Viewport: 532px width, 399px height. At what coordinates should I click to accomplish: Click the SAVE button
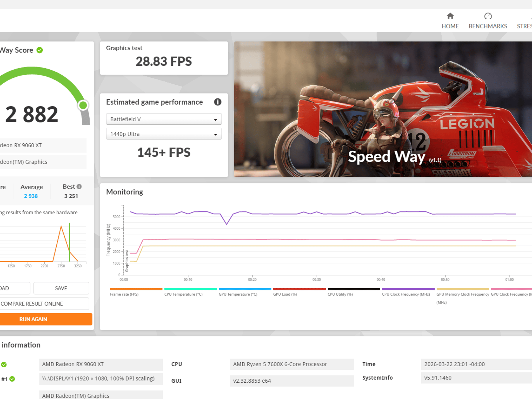pos(61,288)
